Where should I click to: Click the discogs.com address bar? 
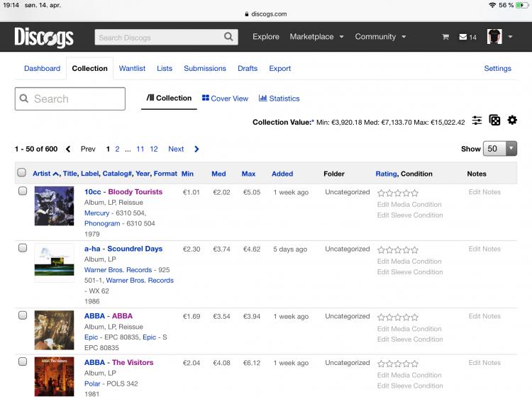(x=266, y=14)
